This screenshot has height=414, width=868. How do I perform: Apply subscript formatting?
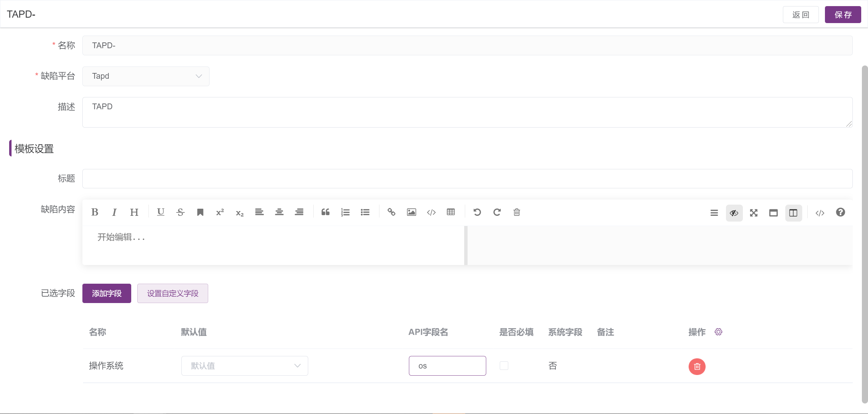click(240, 212)
